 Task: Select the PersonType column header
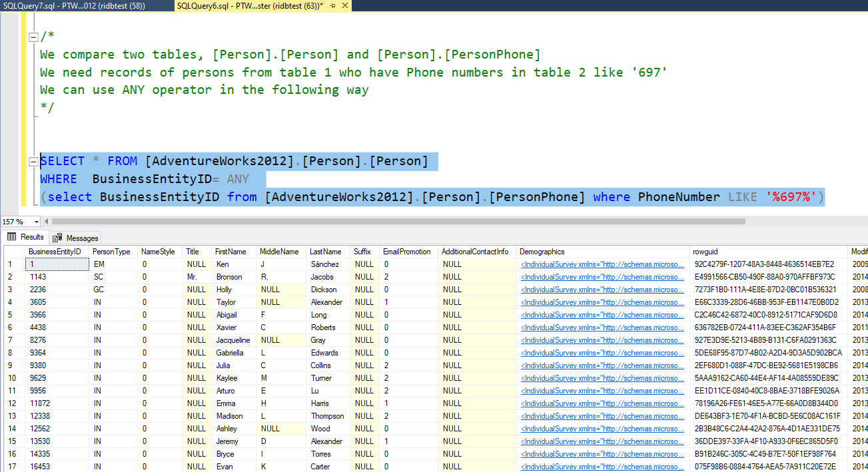click(113, 252)
